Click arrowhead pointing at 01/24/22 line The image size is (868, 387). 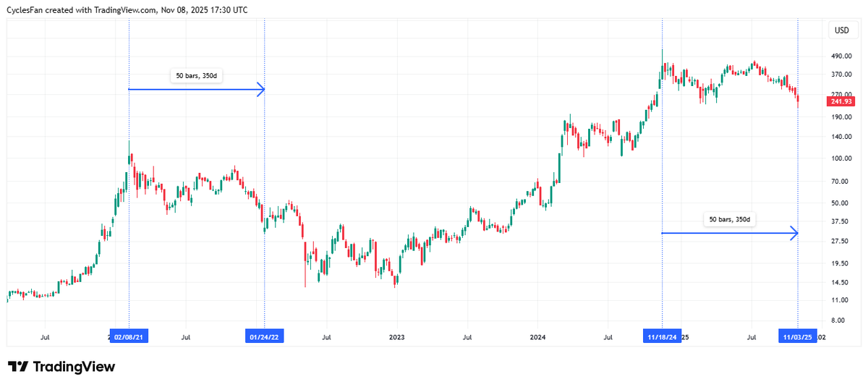pyautogui.click(x=261, y=90)
